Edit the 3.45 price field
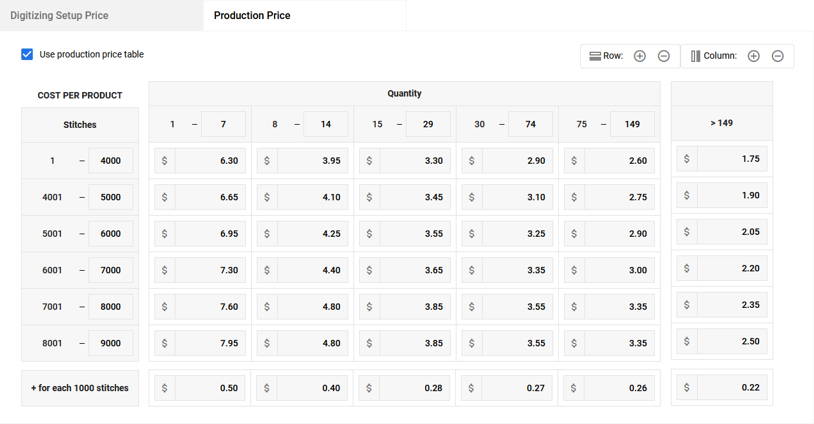This screenshot has height=424, width=814. (415, 197)
